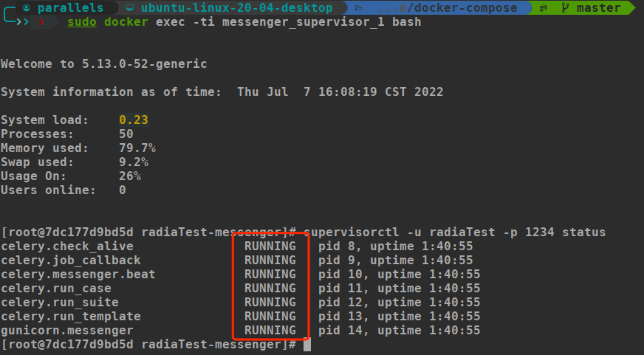Click the parallels username segment
The width and height of the screenshot is (644, 355).
pos(70,7)
